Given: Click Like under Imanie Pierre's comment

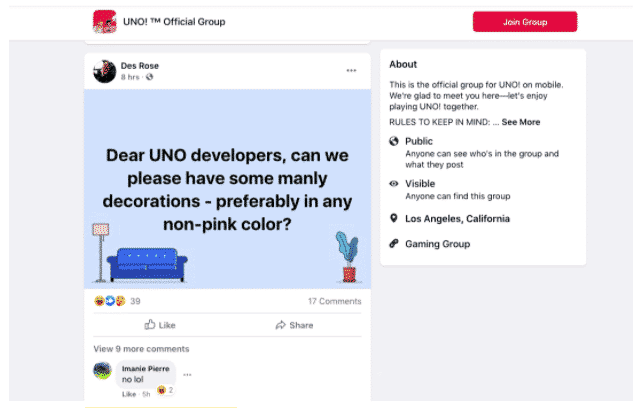Looking at the screenshot, I should click(x=128, y=394).
